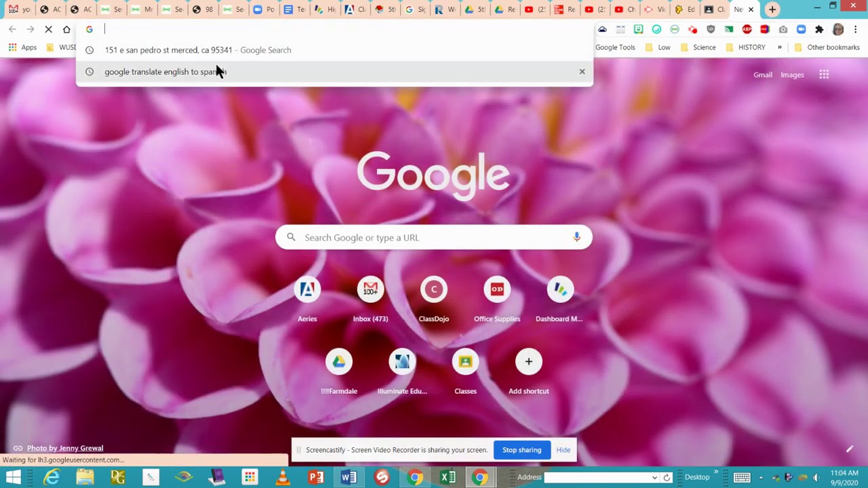The width and height of the screenshot is (868, 488).
Task: Open the Chrome profile avatar
Action: tap(838, 29)
